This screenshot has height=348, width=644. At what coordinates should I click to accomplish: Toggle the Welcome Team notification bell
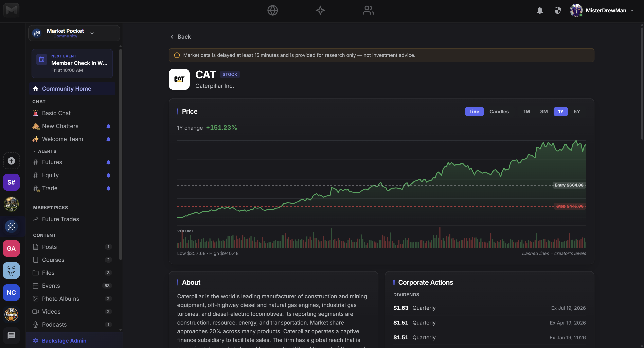tap(108, 139)
